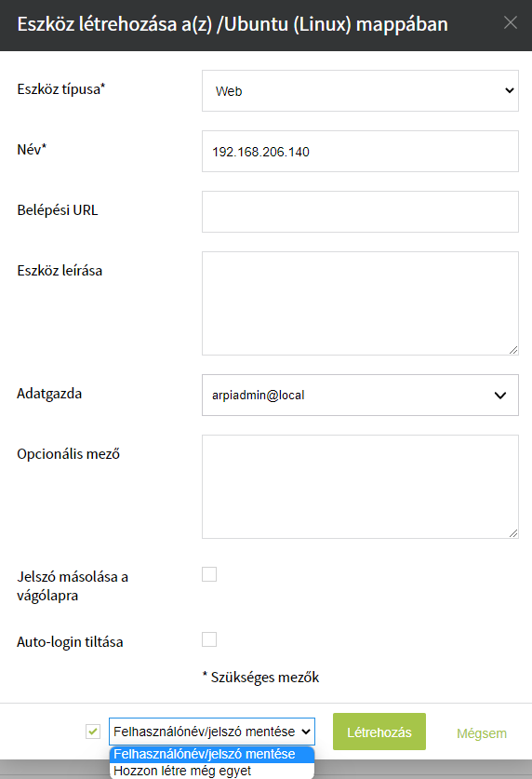The height and width of the screenshot is (779, 532).
Task: Click the green Létrehozás button
Action: pos(379,732)
